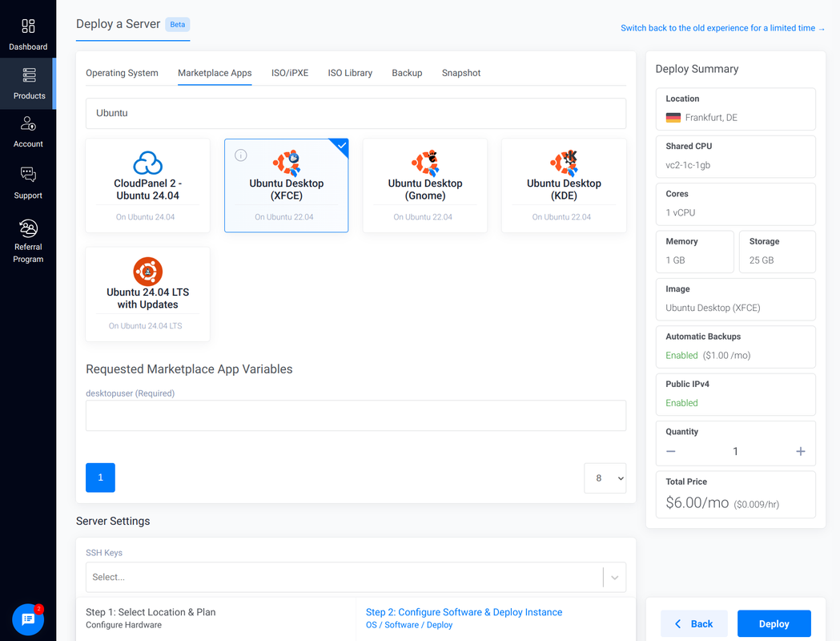
Task: Click the Image Ubuntu Desktop (XFCE) value
Action: point(713,308)
